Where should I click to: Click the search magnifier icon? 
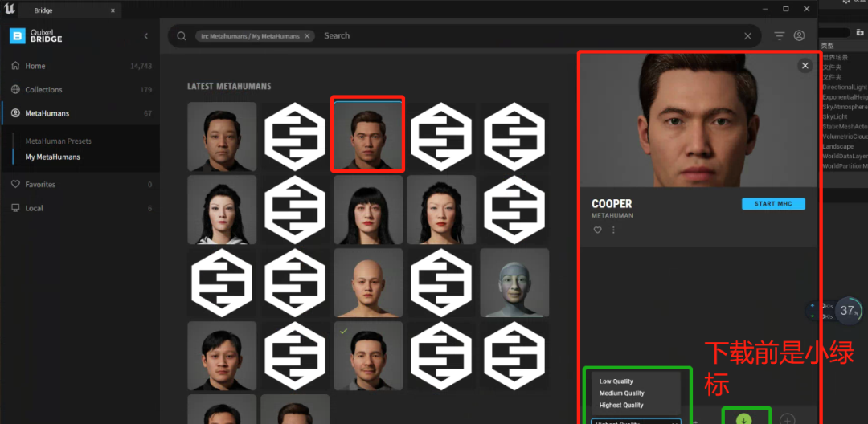point(182,36)
